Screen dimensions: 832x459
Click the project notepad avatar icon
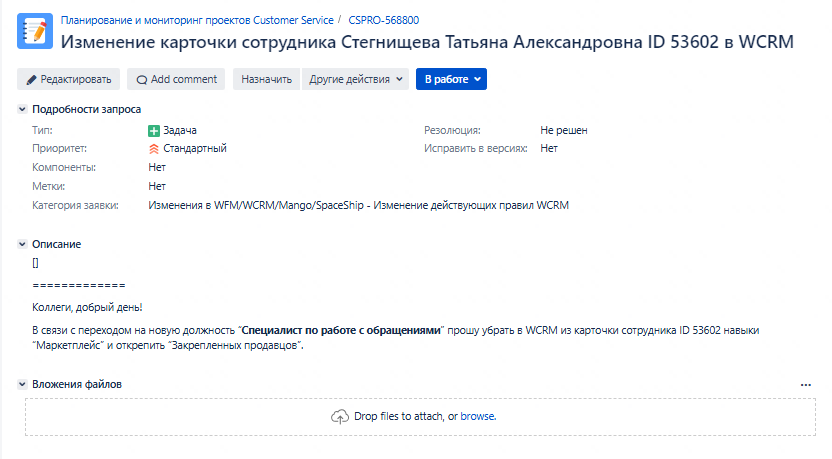pos(35,31)
